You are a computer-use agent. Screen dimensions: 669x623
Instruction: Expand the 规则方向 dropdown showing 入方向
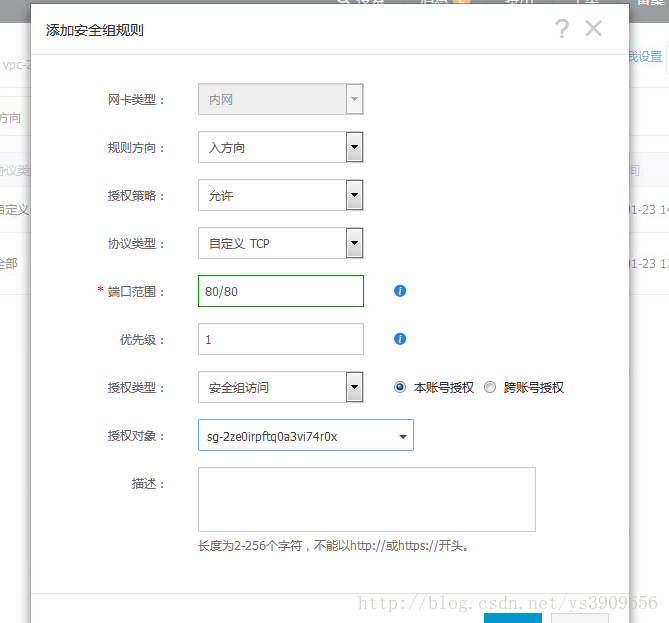click(280, 147)
